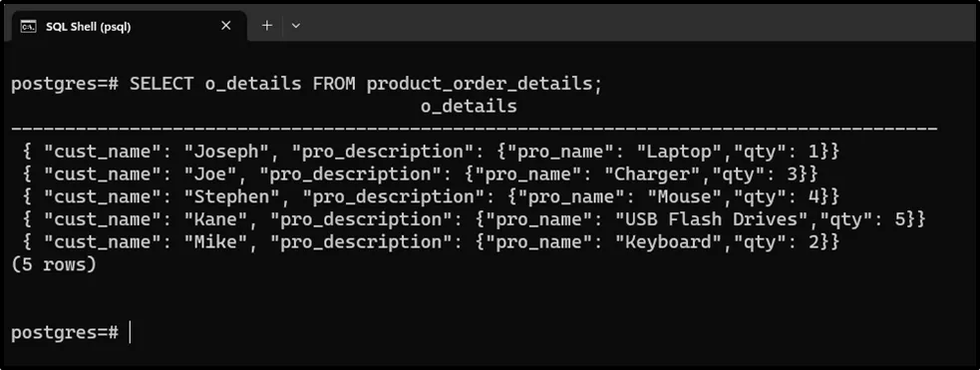Click the Charger product name
Viewport: 980px width, 370px height.
pyautogui.click(x=653, y=174)
